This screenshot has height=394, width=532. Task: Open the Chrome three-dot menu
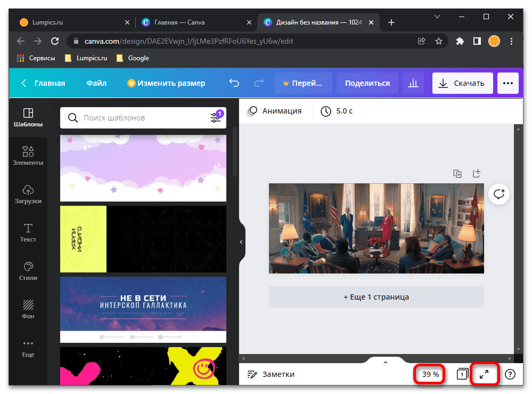coord(511,41)
